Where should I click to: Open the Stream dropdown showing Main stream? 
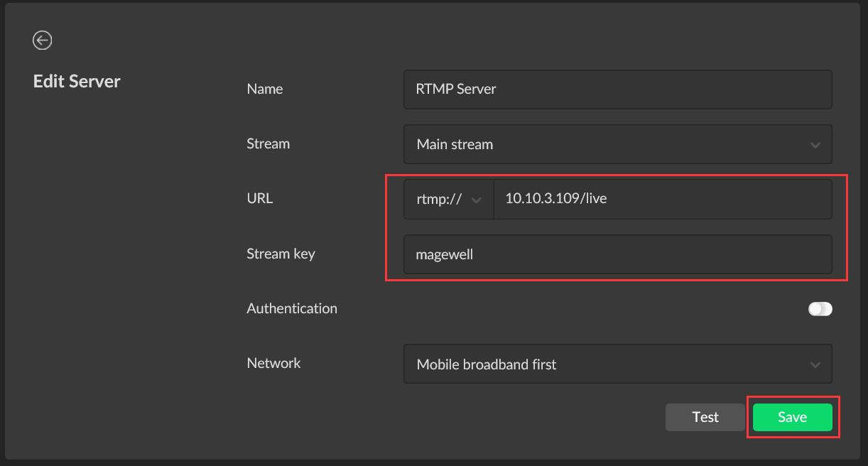coord(617,144)
